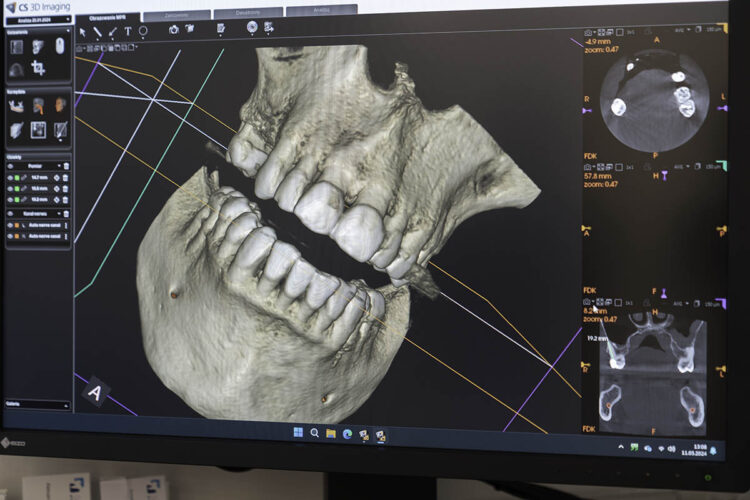Screen dimensions: 750x500
Task: Hide the third measurement in objects list
Action: 10,199
